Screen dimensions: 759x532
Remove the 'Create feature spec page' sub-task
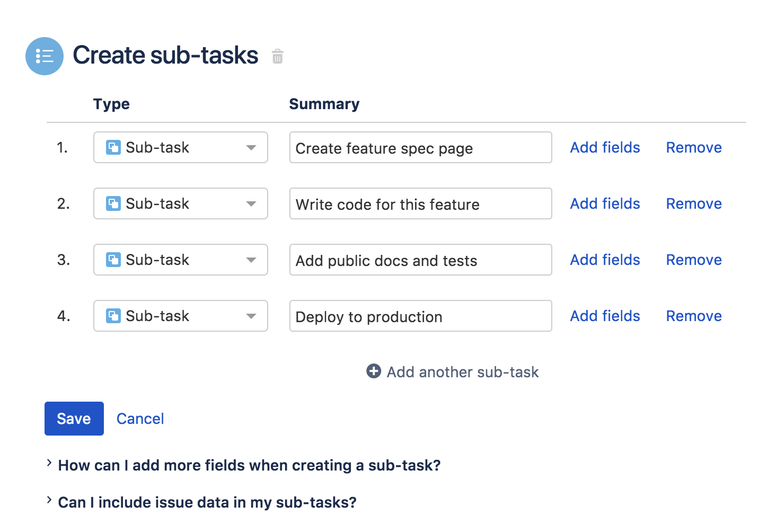click(693, 147)
